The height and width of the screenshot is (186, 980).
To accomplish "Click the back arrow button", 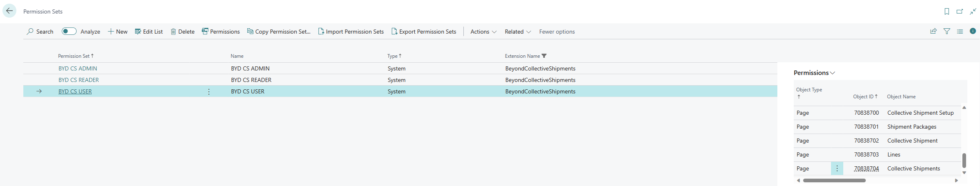I will pyautogui.click(x=9, y=11).
